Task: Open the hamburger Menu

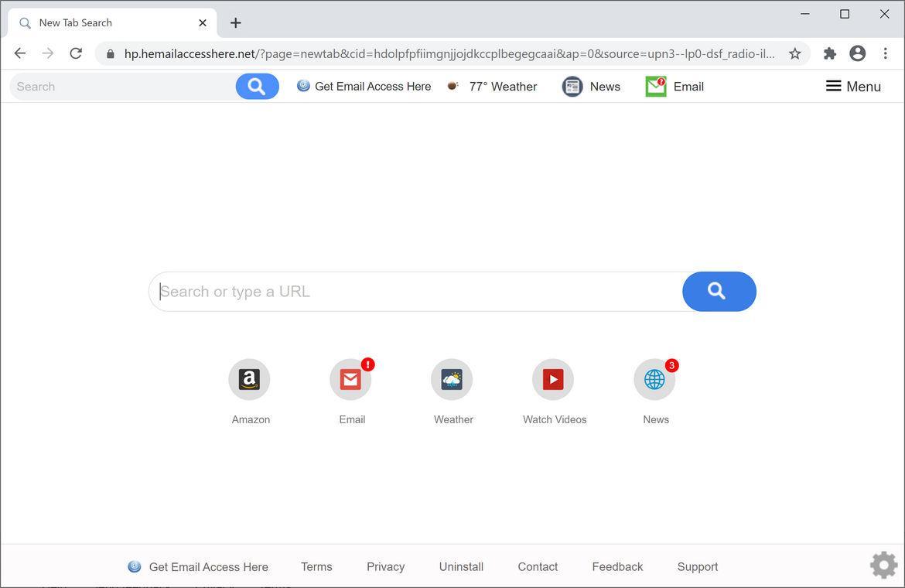Action: point(854,86)
